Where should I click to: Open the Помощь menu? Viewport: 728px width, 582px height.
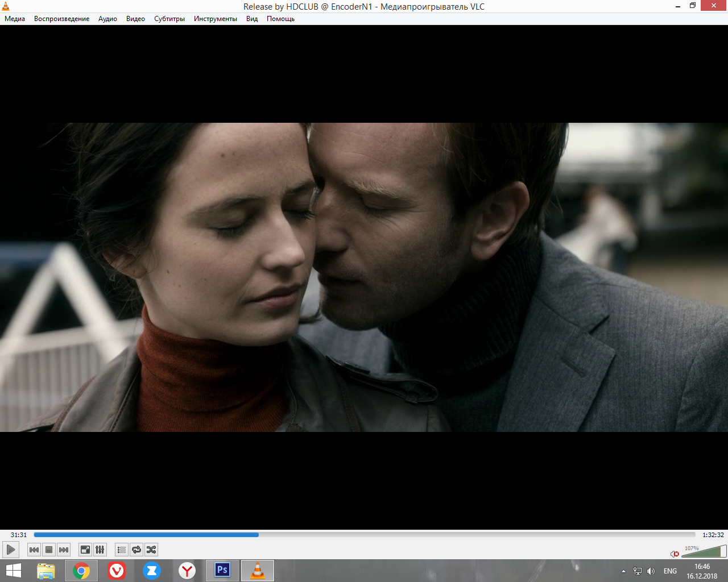point(281,19)
